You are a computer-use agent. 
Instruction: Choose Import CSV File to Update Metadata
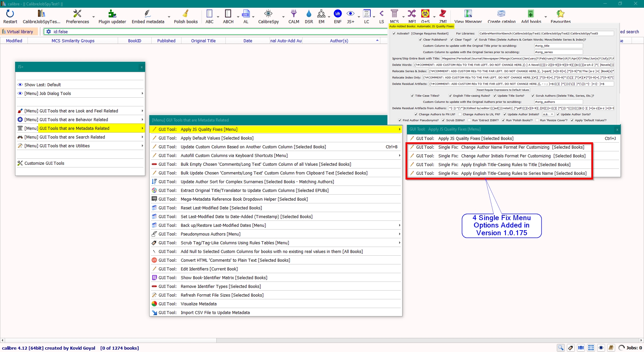click(x=215, y=313)
